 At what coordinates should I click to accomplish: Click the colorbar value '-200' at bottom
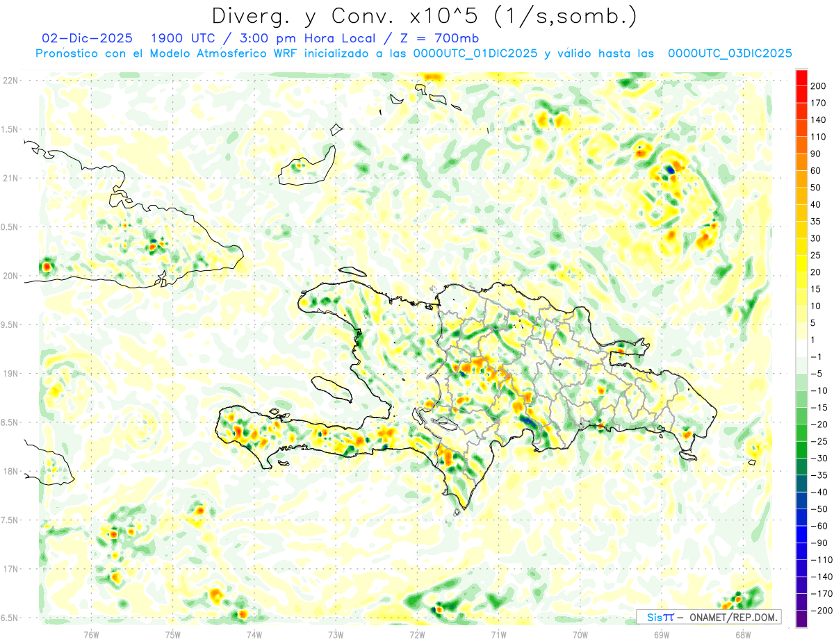click(821, 611)
